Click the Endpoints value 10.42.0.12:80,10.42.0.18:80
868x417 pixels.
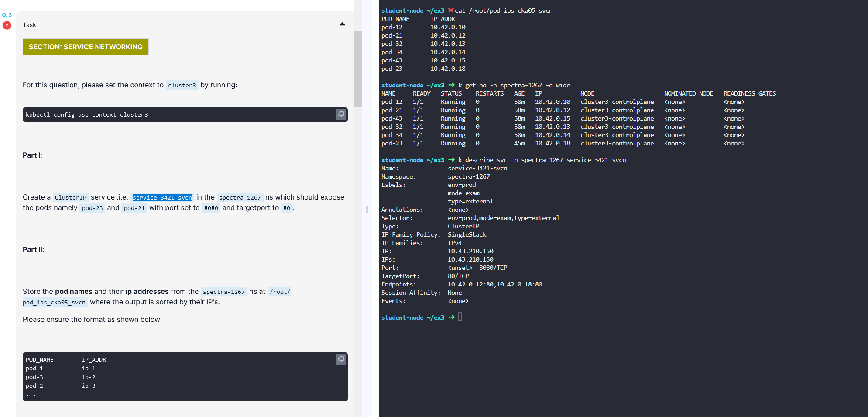coord(495,284)
